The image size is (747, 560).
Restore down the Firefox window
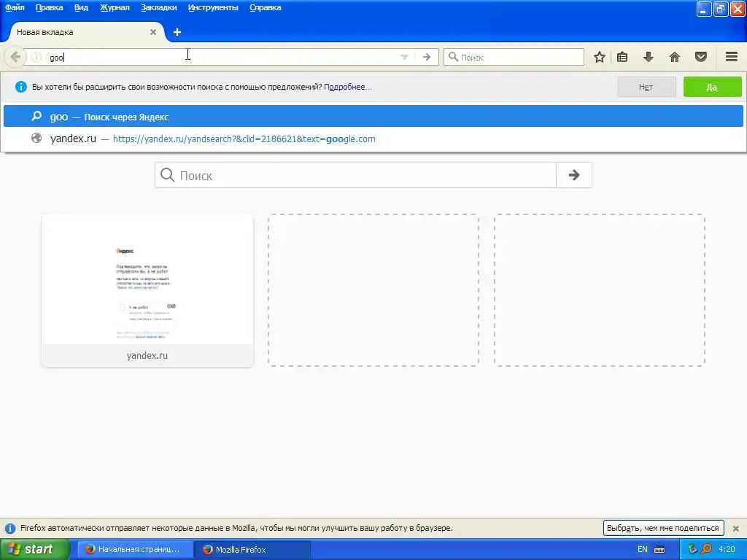point(721,9)
